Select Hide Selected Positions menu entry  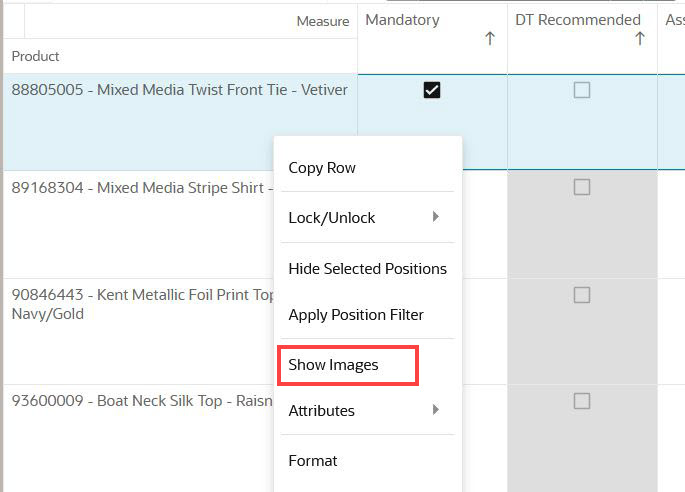367,268
